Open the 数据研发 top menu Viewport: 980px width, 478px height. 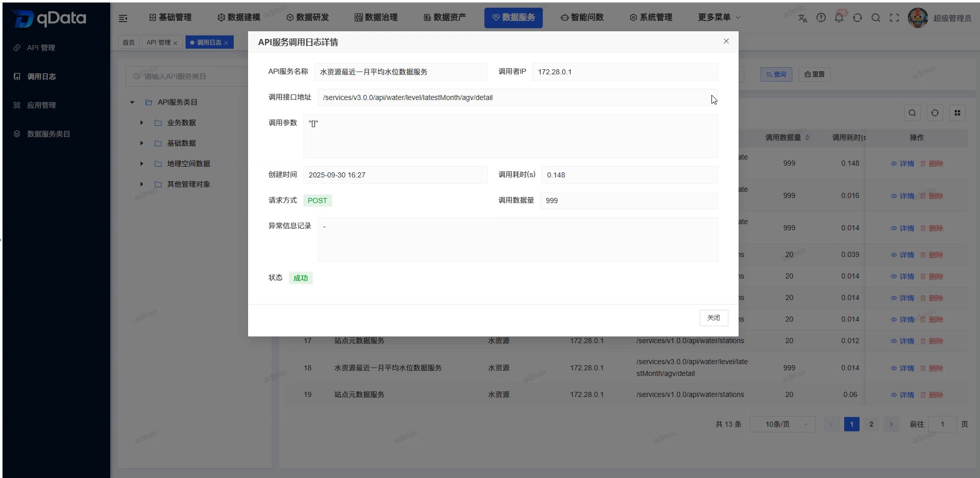tap(308, 17)
